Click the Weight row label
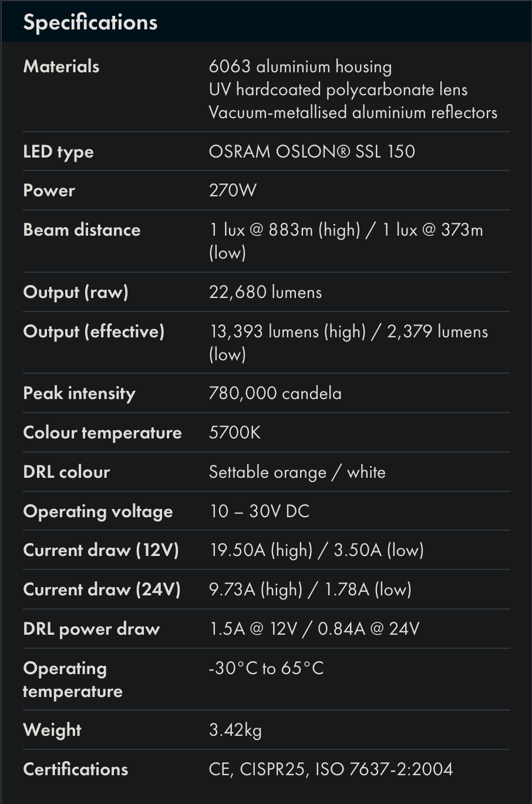 [52, 730]
